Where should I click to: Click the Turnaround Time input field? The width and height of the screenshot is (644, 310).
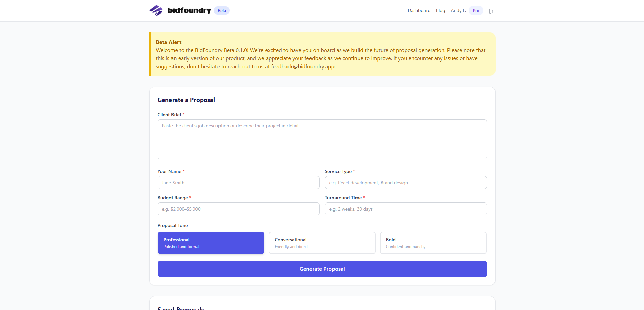pyautogui.click(x=406, y=209)
